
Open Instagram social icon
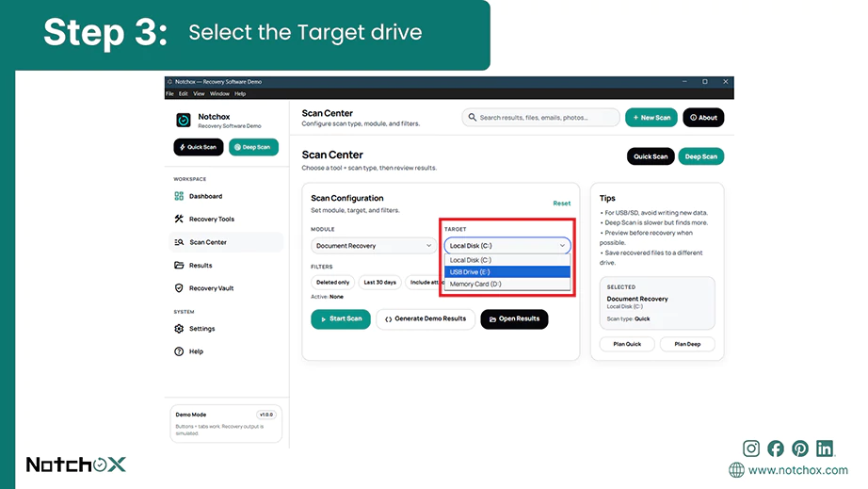(x=751, y=448)
